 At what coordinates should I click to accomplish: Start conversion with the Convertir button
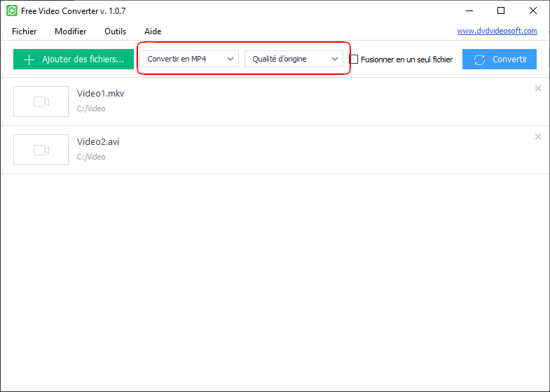(499, 59)
